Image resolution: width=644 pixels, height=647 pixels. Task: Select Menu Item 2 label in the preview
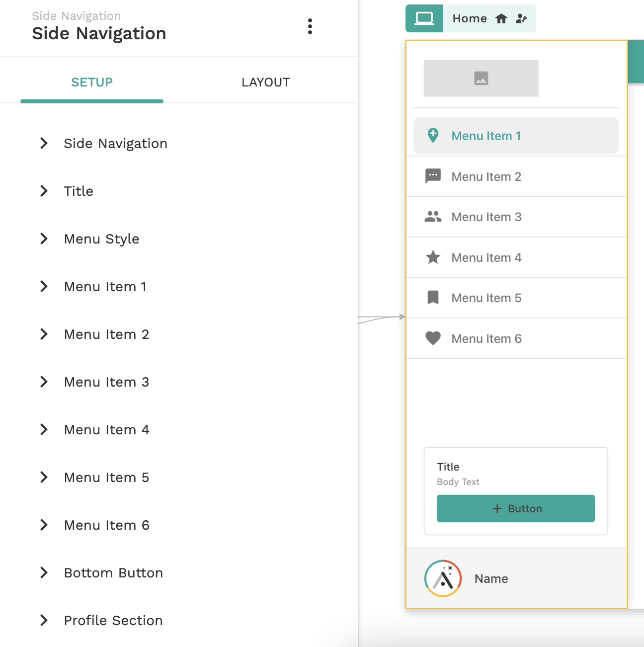pyautogui.click(x=486, y=176)
